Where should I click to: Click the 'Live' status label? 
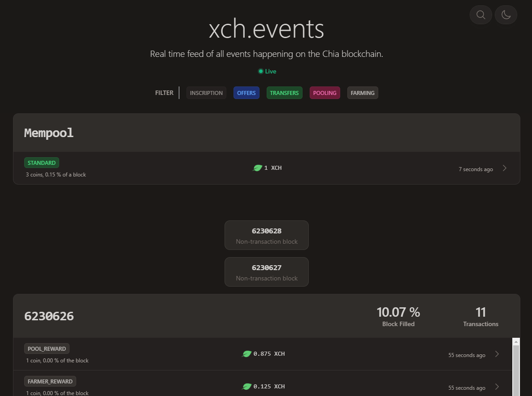(x=270, y=71)
